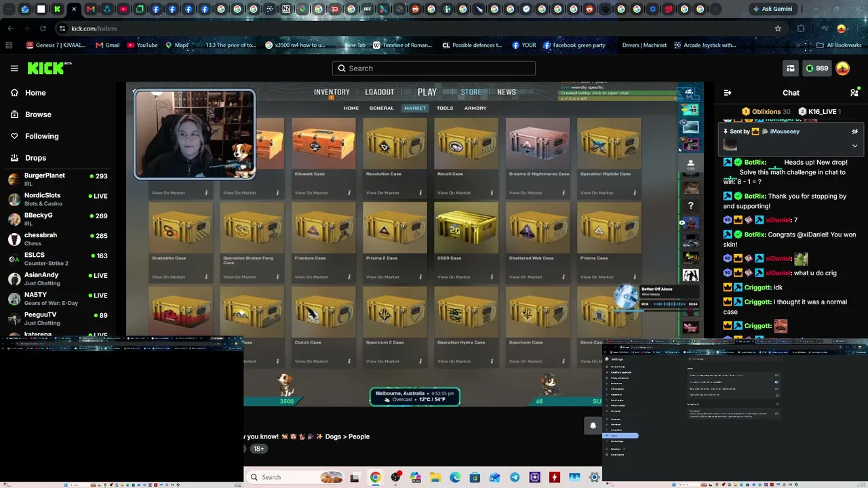This screenshot has height=488, width=868.
Task: Open the NordicSlots channel
Action: click(x=58, y=199)
